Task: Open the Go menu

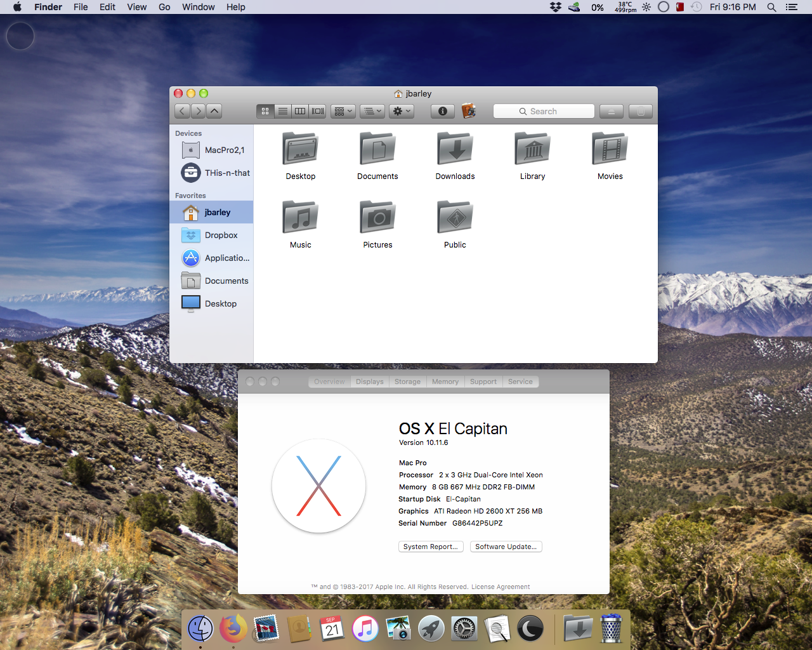Action: point(164,7)
